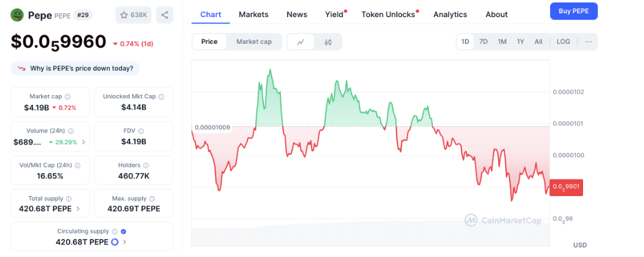Open the chart's more options ellipsis
The image size is (644, 257).
(589, 41)
